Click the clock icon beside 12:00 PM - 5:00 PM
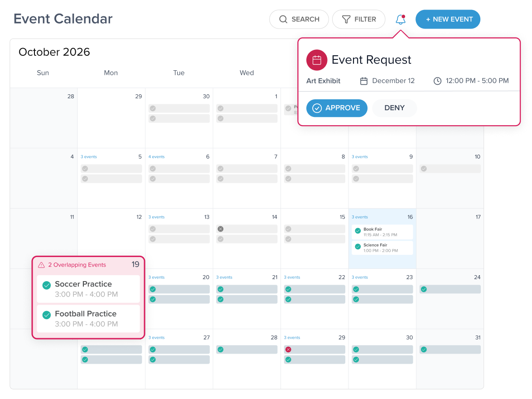 click(x=437, y=81)
